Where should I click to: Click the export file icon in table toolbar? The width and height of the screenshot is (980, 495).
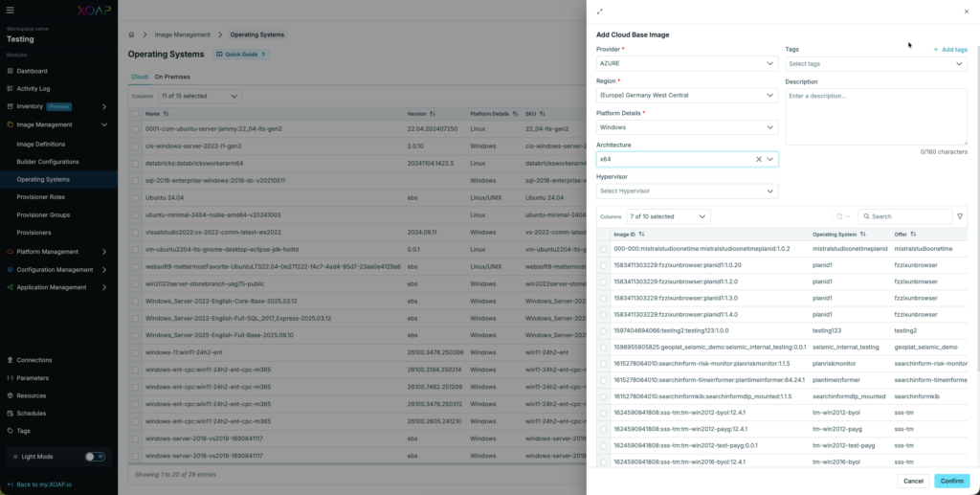(839, 216)
